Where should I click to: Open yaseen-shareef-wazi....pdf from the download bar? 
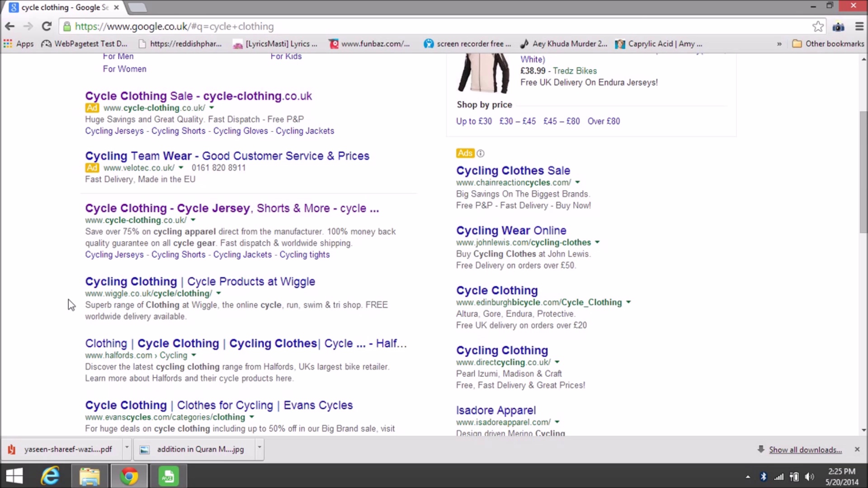(68, 449)
